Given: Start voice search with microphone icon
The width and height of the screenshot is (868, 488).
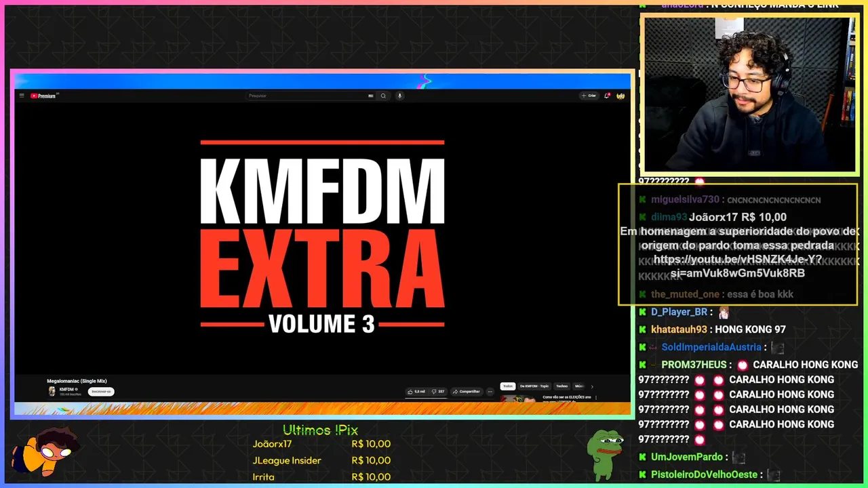Looking at the screenshot, I should coord(400,96).
